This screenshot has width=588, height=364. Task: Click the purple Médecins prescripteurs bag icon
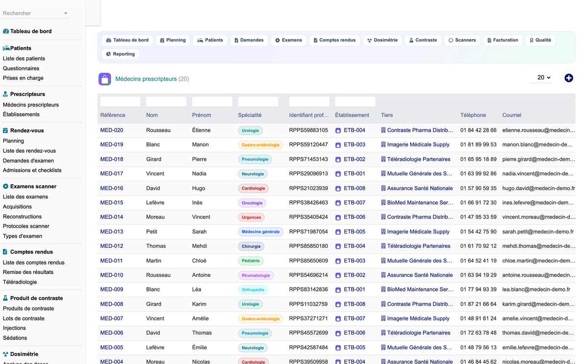click(104, 79)
